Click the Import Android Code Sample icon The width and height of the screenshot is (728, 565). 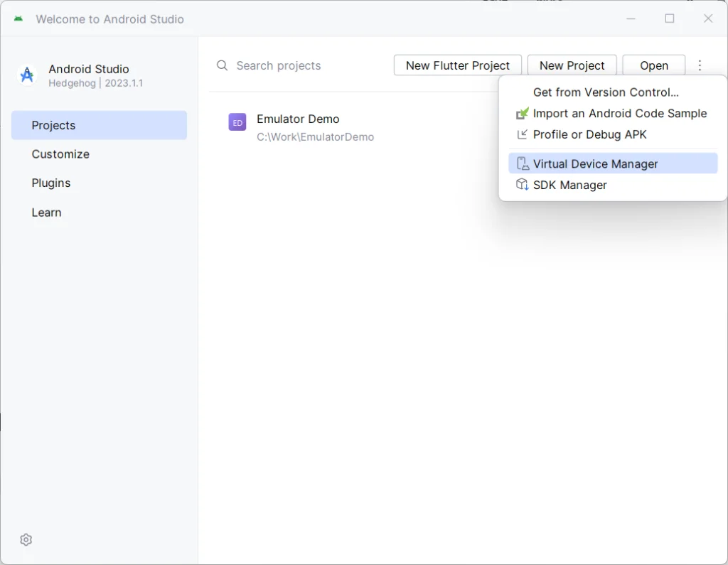pyautogui.click(x=523, y=113)
